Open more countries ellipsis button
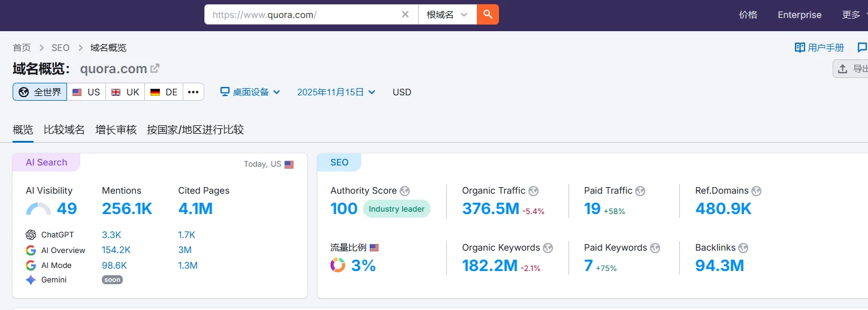Viewport: 868px width, 310px height. 193,92
